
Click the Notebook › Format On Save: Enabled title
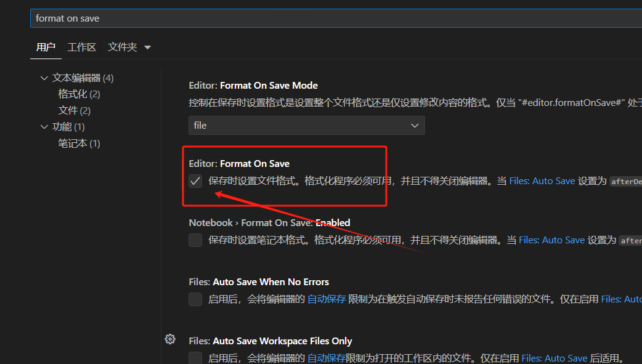269,223
